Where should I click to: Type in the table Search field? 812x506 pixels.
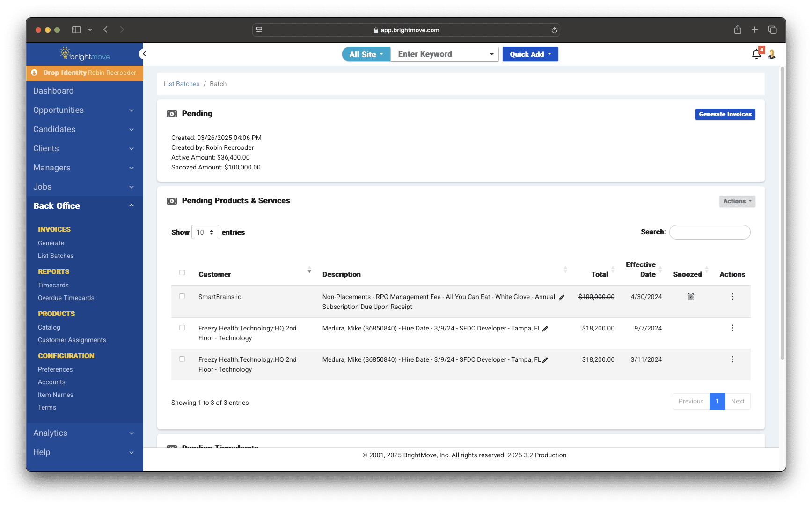(710, 232)
